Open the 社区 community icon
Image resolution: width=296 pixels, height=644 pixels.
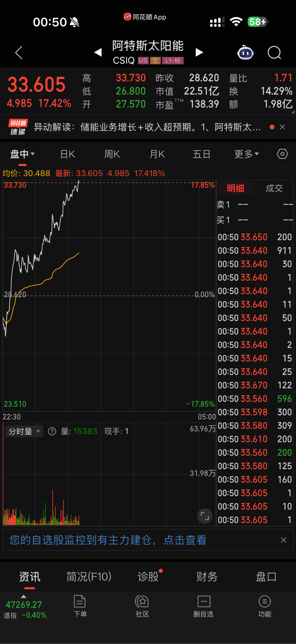tap(142, 606)
